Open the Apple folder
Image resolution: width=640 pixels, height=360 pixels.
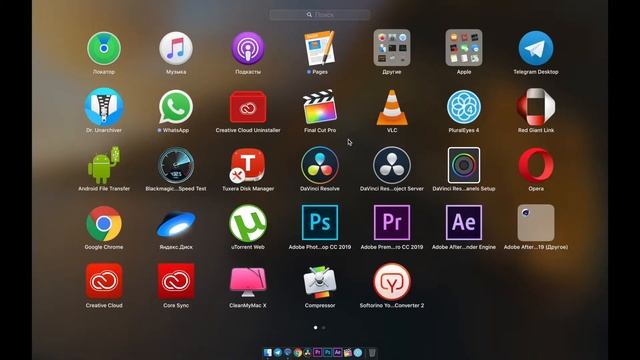(x=464, y=48)
